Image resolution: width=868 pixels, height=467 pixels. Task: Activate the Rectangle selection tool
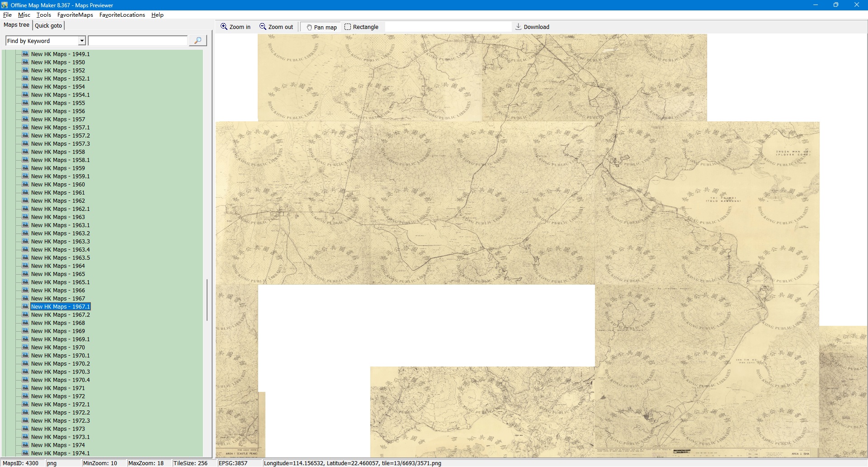pyautogui.click(x=348, y=27)
